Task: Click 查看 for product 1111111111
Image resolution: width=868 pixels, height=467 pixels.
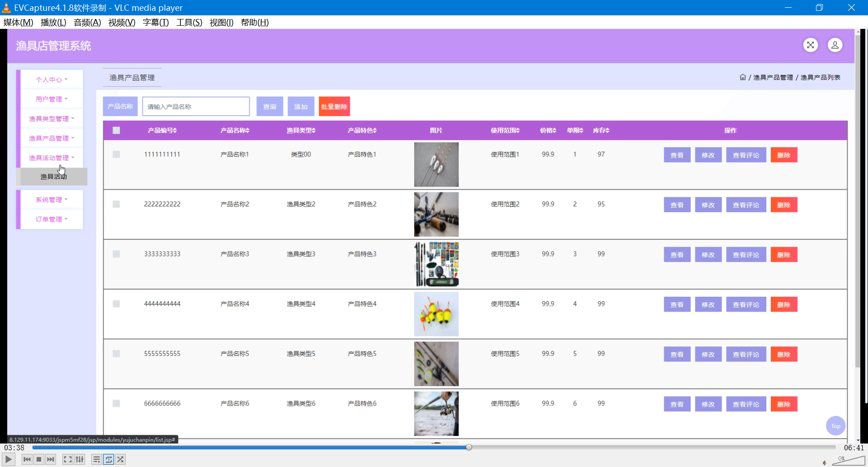Action: click(677, 155)
